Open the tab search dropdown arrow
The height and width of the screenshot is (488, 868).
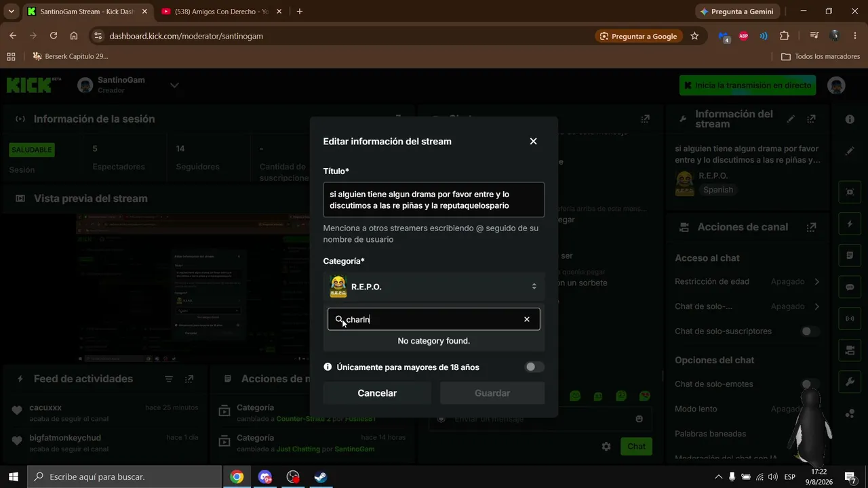pos(11,12)
